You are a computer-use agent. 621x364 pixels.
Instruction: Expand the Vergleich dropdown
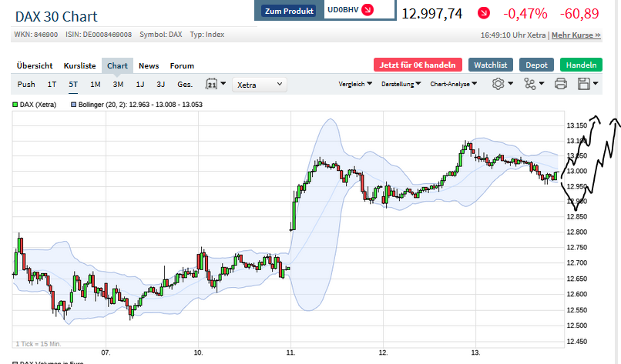355,84
